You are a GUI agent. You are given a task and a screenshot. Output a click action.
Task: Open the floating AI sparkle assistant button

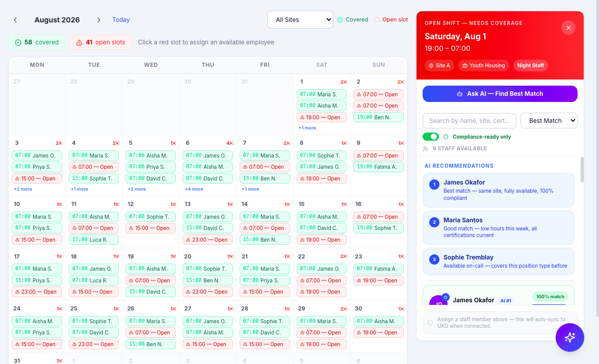pyautogui.click(x=569, y=337)
